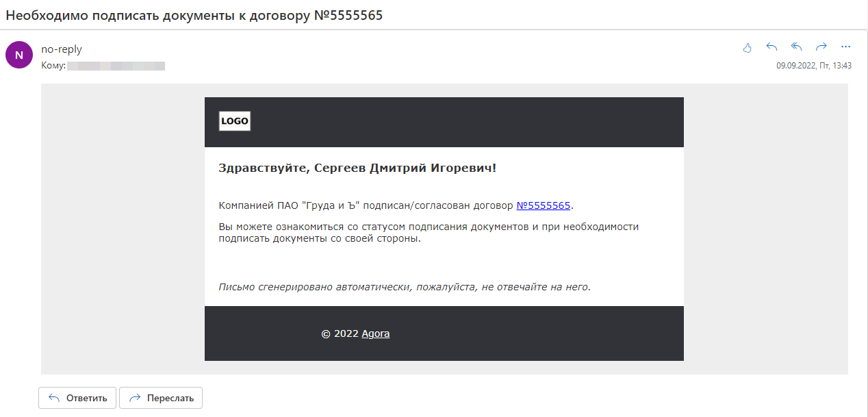Viewport: 868px width, 417px height.
Task: Click the reply-all double arrow icon
Action: tap(796, 47)
